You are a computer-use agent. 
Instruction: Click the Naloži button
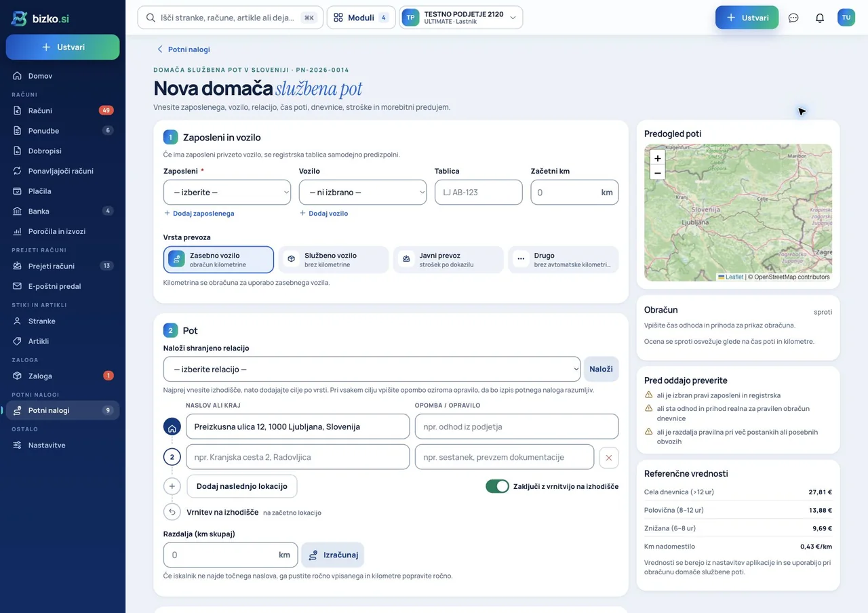click(x=601, y=370)
